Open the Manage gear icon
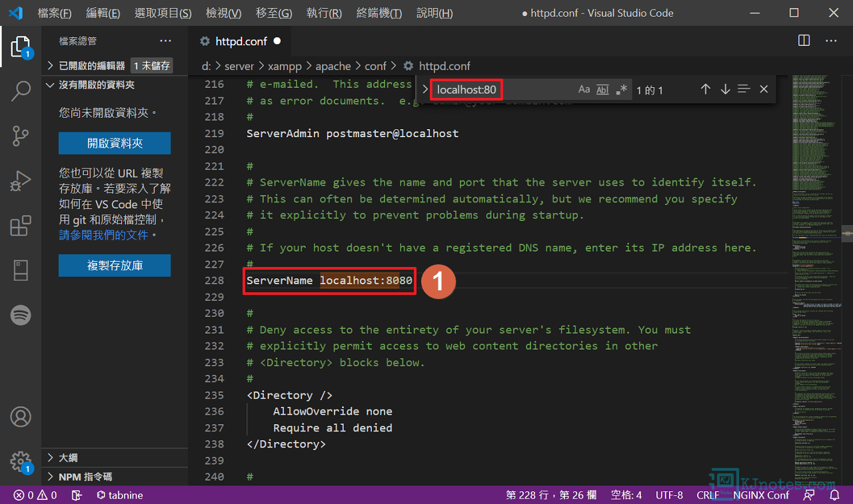Viewport: 853px width, 504px height. point(21,461)
